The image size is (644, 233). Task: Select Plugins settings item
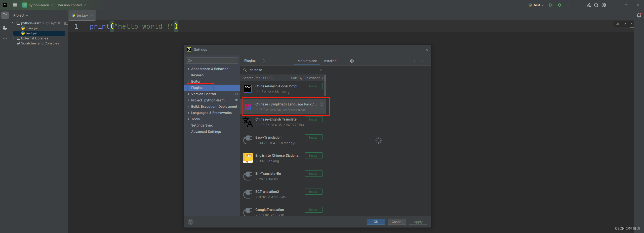(212, 88)
